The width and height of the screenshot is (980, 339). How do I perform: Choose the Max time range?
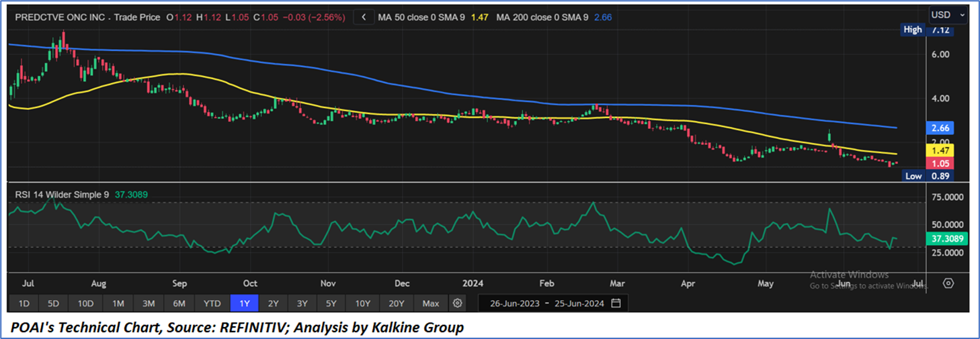[431, 303]
